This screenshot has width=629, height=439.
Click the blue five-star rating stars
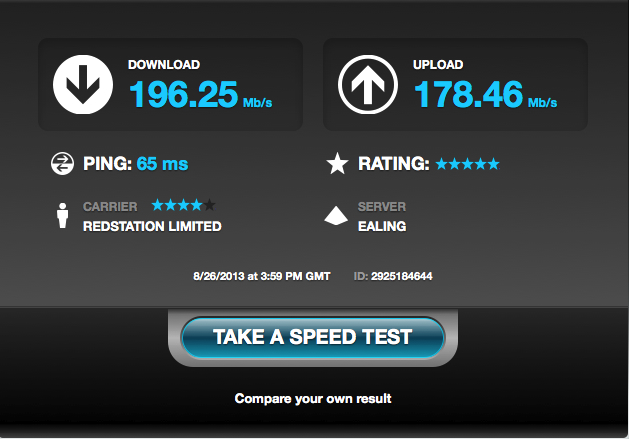click(468, 164)
